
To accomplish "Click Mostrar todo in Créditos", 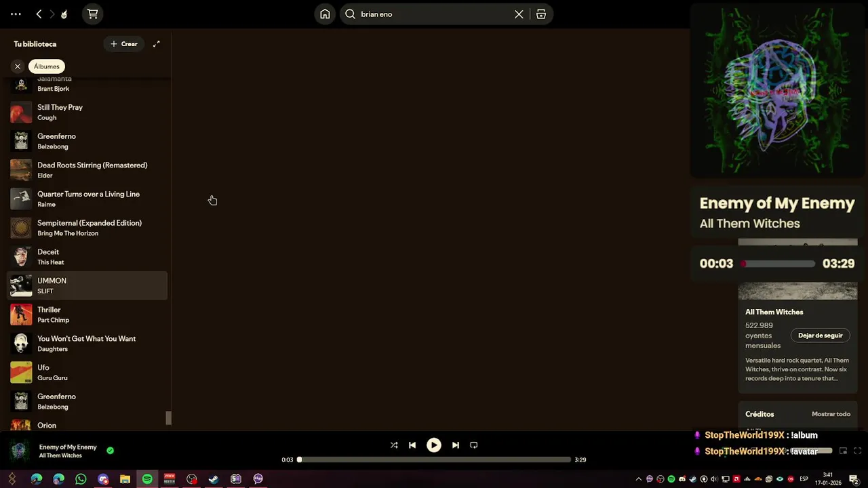I will pos(831,414).
